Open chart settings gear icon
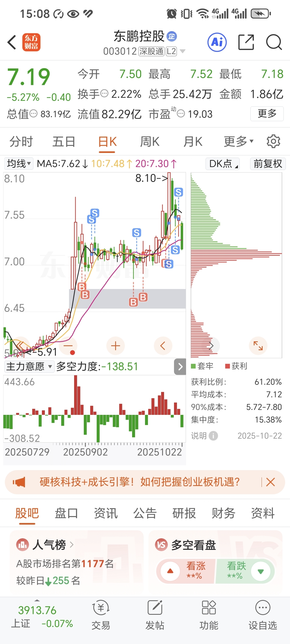Screen dimensions: 290x644 point(273,141)
